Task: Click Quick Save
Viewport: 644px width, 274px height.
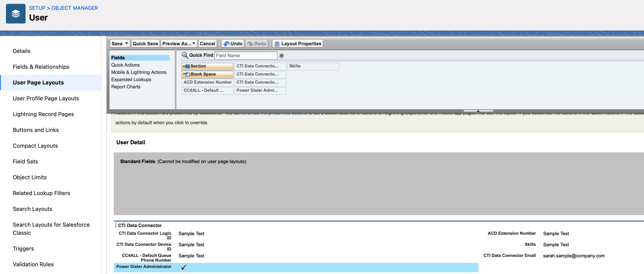Action: click(145, 44)
